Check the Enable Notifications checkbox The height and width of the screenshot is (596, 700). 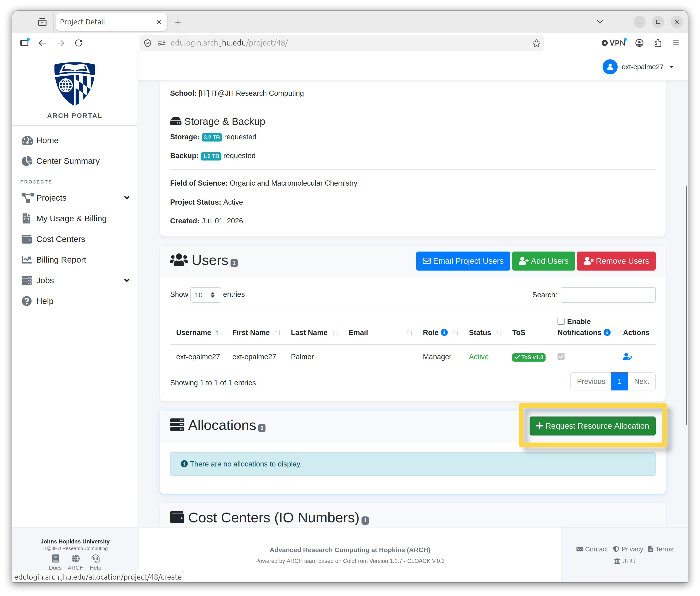pos(561,321)
